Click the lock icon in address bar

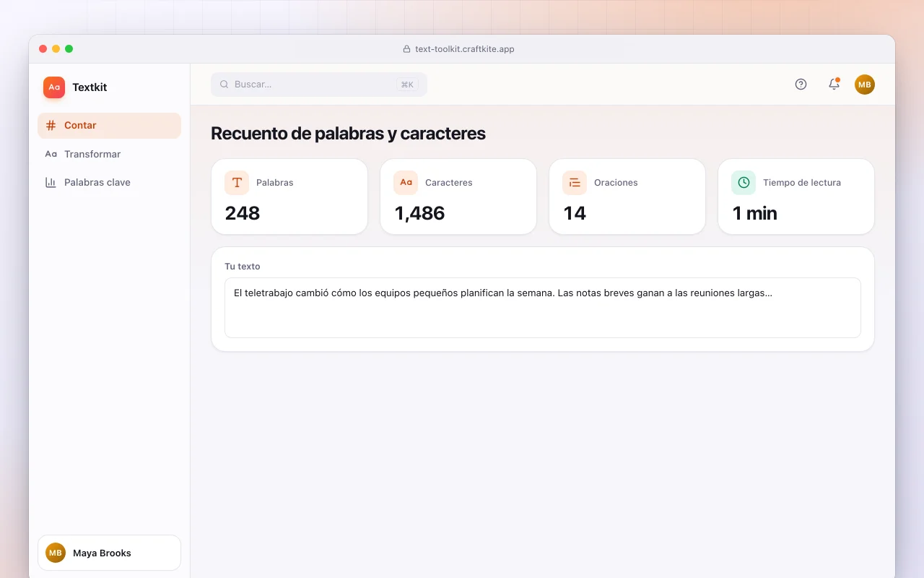click(406, 49)
